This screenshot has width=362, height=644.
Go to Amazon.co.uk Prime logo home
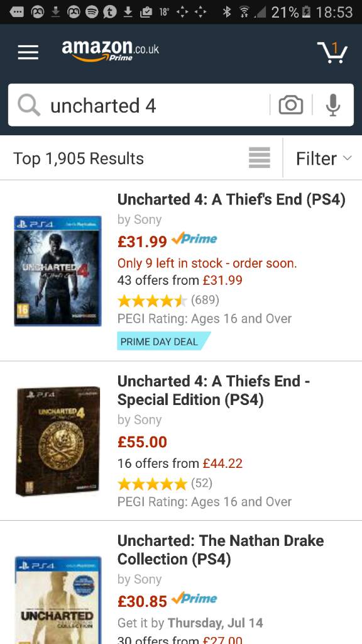coord(110,51)
